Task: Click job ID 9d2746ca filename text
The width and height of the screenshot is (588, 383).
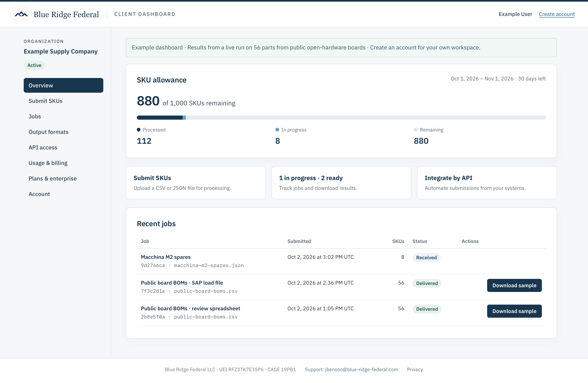Action: [192, 265]
